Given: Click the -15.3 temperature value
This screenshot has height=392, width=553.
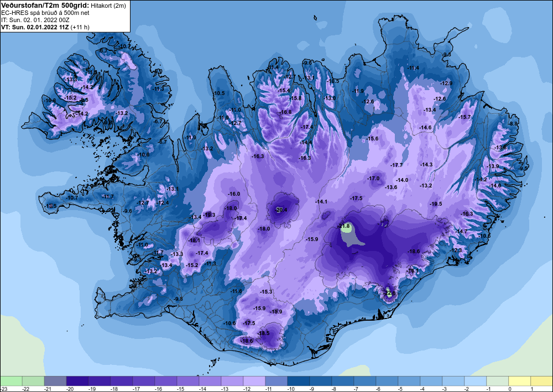Looking at the screenshot, I should click(267, 292).
